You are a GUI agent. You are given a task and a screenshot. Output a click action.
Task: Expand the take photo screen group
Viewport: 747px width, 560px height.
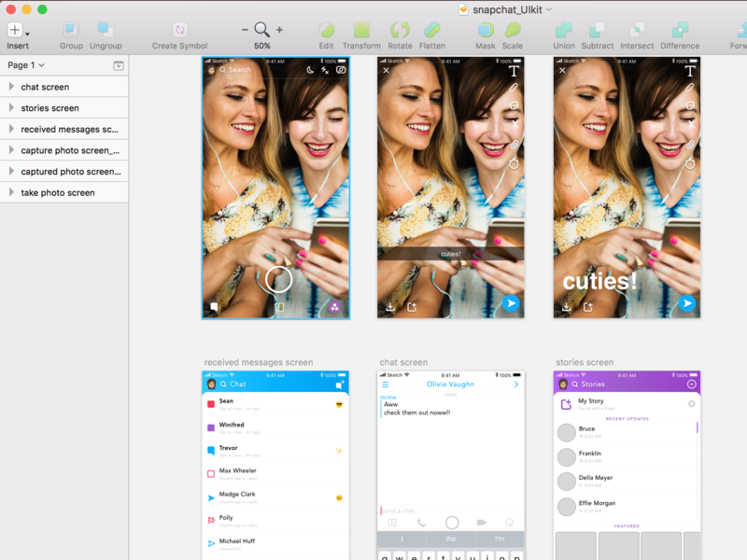tap(11, 192)
